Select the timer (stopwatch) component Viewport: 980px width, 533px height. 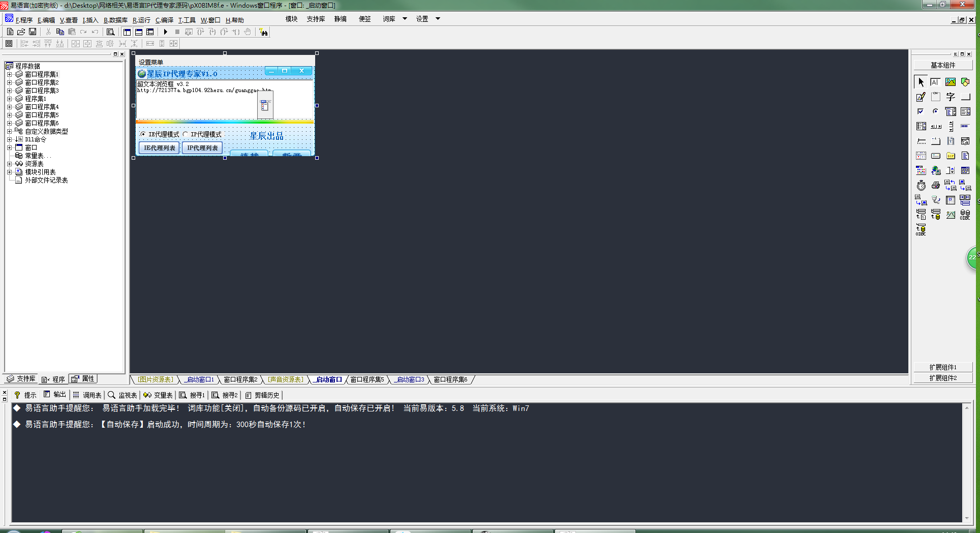(921, 185)
